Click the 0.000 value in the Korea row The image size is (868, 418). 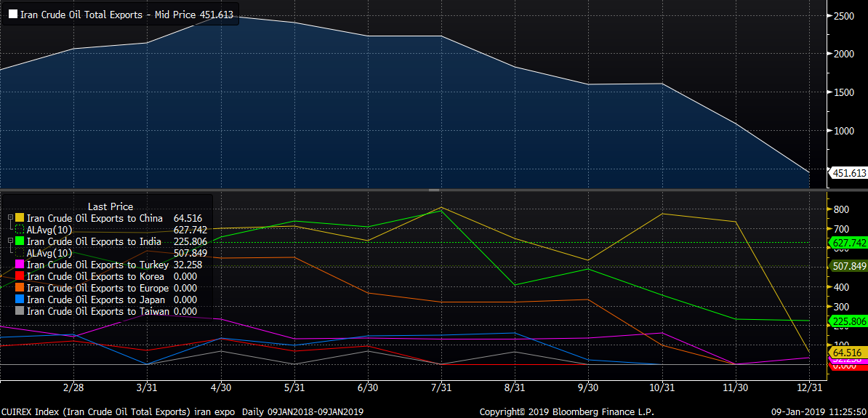(185, 276)
